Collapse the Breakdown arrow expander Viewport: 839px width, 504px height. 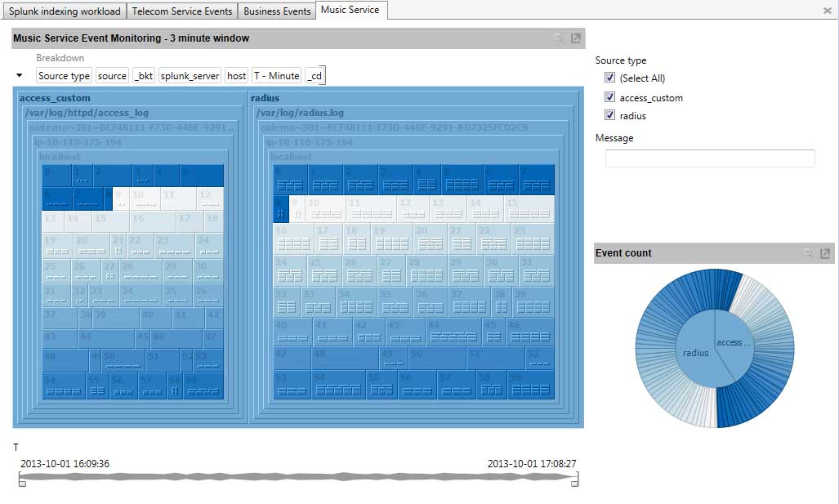point(20,75)
